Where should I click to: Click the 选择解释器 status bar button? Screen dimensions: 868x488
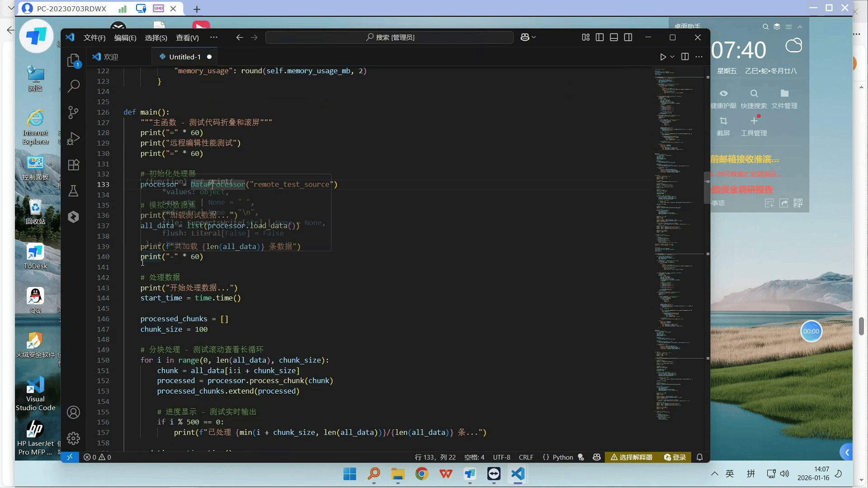632,457
